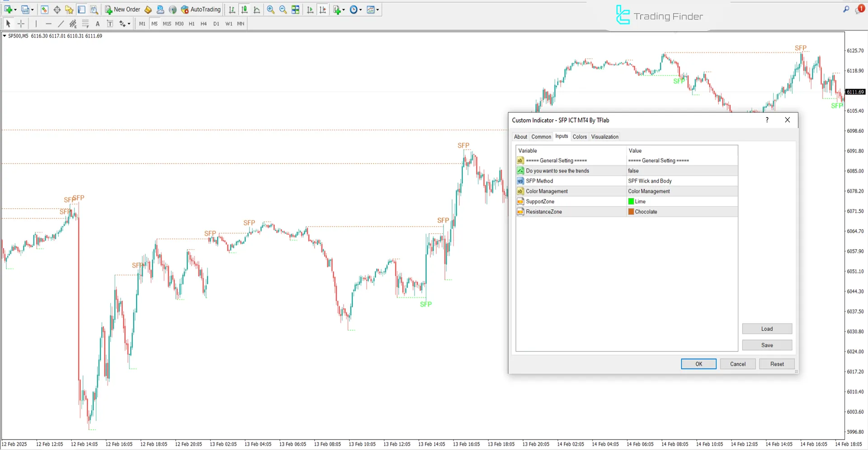Open the Visualization tab
Screen dimensions: 868x450
[604, 137]
